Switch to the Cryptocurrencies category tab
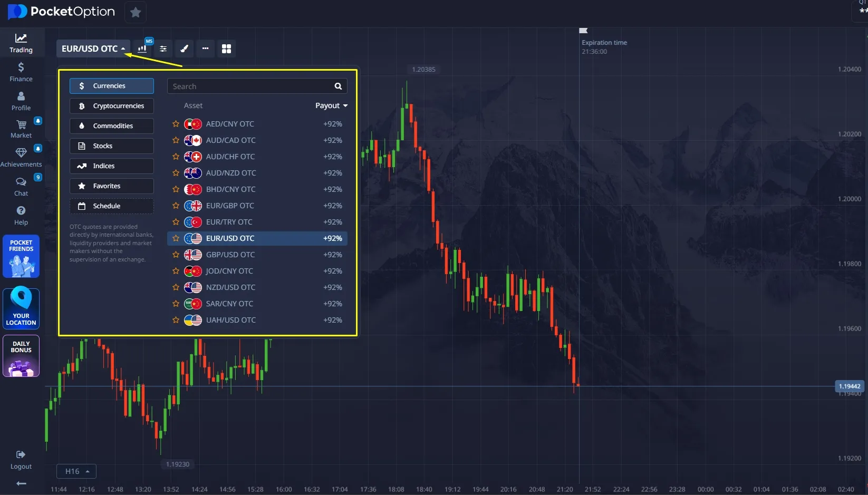Viewport: 868px width, 495px height. (112, 106)
